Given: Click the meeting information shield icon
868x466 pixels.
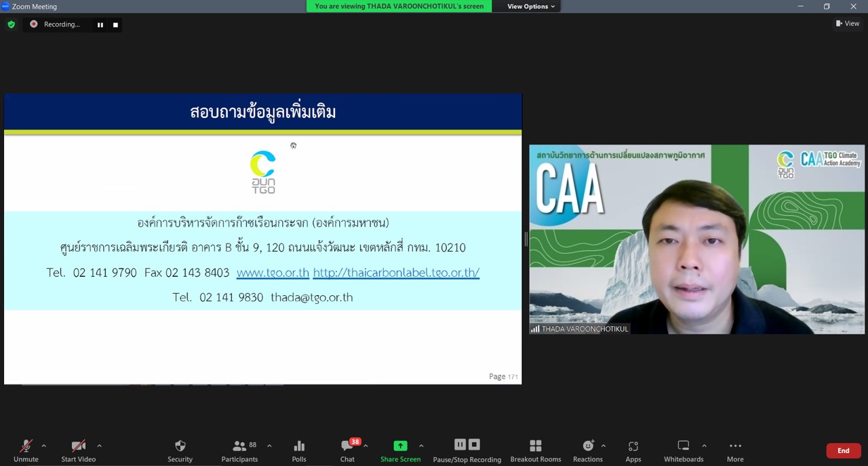Looking at the screenshot, I should [x=11, y=24].
